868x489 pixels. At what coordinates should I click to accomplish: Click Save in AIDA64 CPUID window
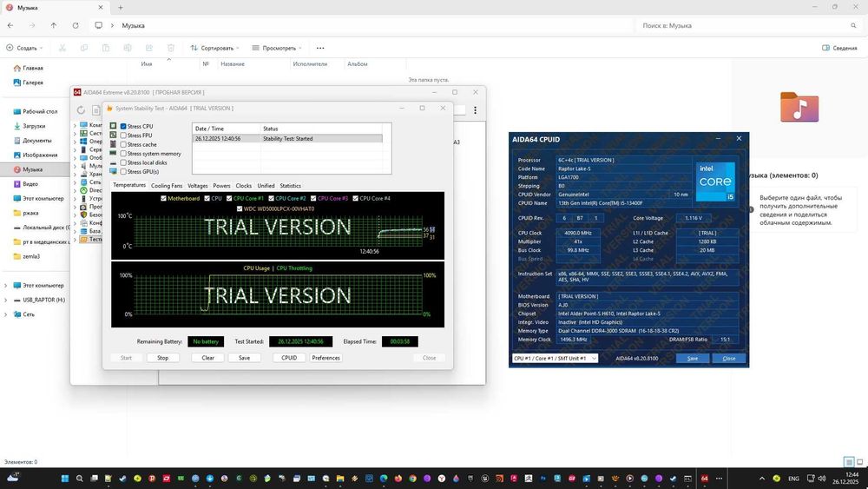click(x=693, y=359)
